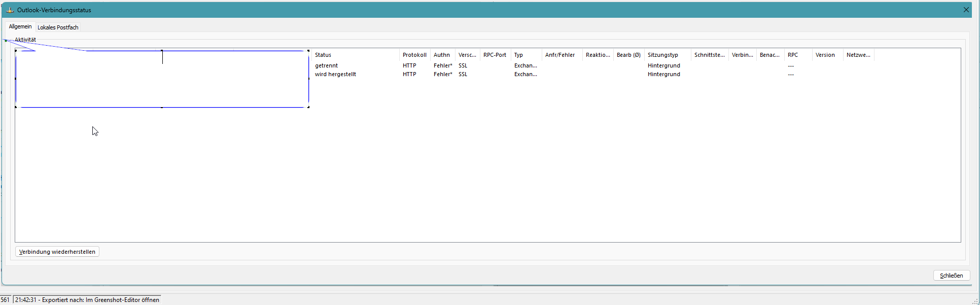The height and width of the screenshot is (305, 980).
Task: Click the Benac... column header
Action: 770,55
